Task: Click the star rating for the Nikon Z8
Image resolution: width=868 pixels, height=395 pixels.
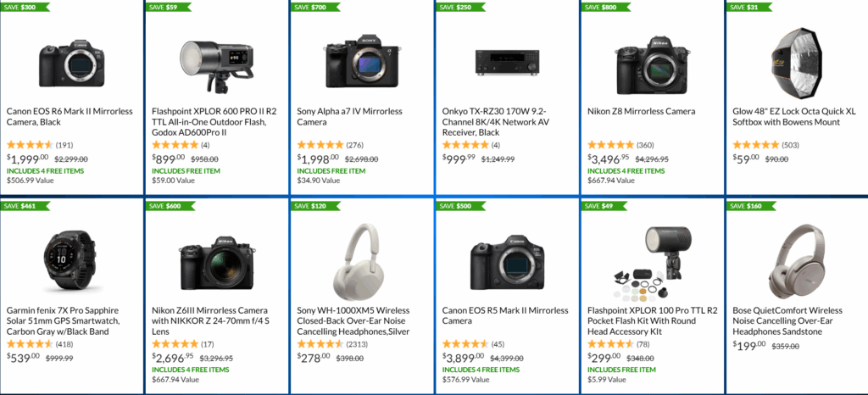Action: point(610,145)
